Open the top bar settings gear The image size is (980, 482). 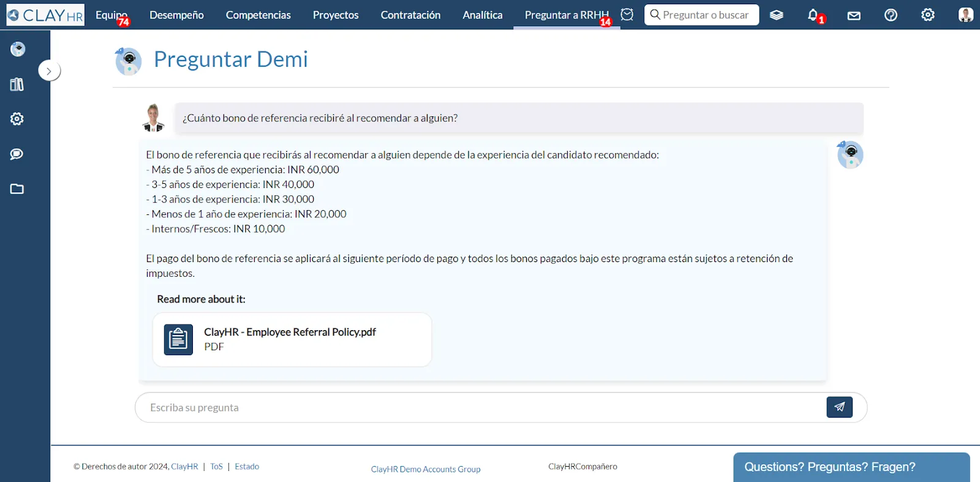[928, 15]
